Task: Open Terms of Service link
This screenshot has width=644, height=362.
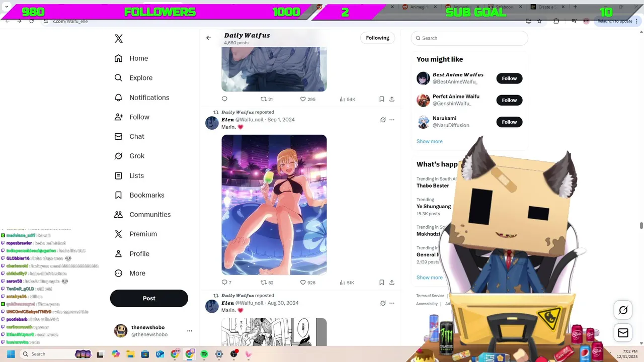Action: tap(430, 296)
